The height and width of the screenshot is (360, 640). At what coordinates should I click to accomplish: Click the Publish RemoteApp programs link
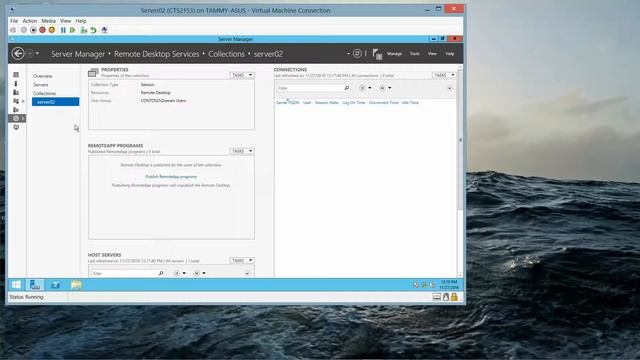pos(171,176)
